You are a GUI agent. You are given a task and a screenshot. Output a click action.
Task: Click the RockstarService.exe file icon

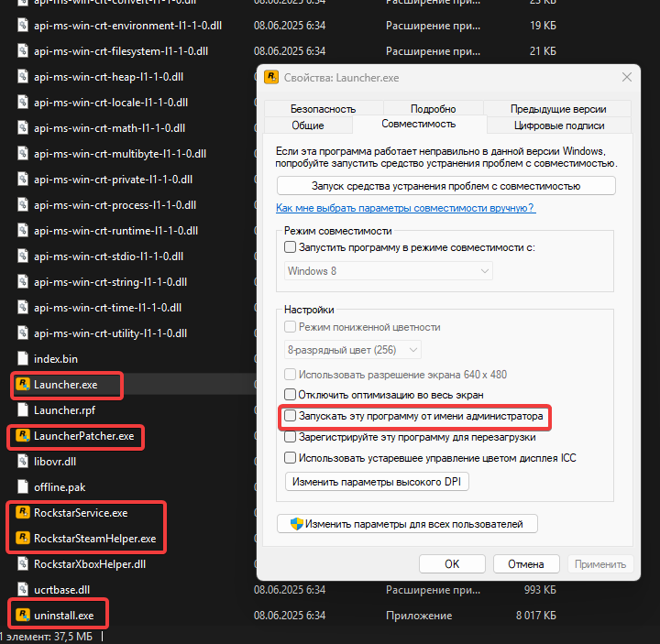pyautogui.click(x=23, y=512)
